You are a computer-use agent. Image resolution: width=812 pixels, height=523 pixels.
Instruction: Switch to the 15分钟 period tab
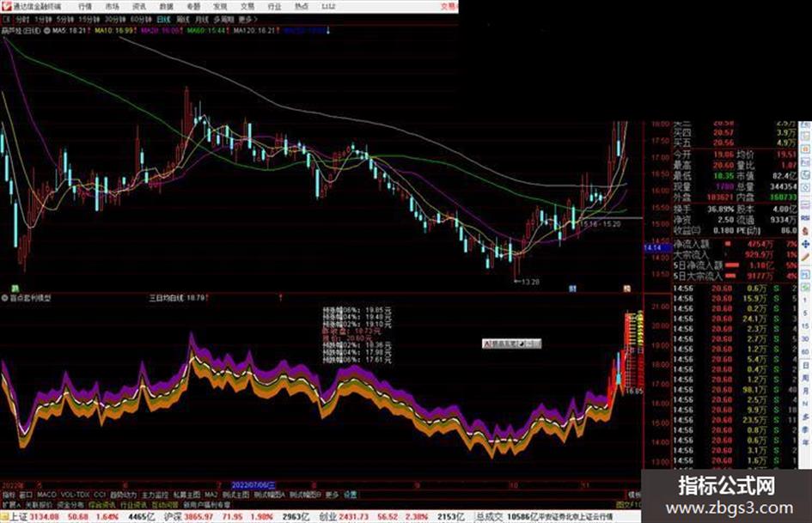pos(89,19)
